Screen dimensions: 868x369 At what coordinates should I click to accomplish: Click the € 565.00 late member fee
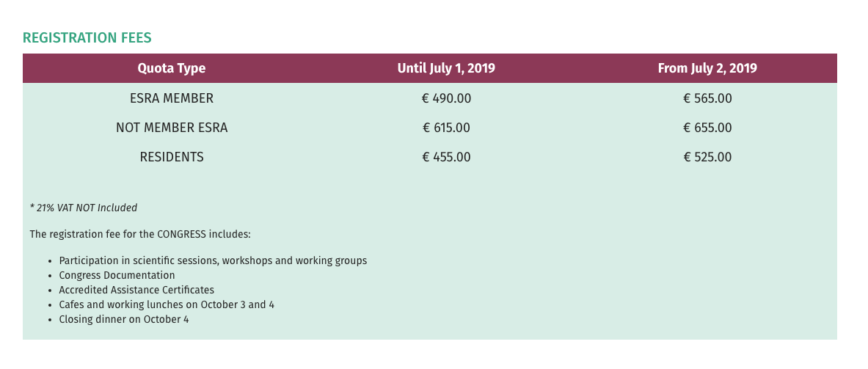click(x=707, y=98)
